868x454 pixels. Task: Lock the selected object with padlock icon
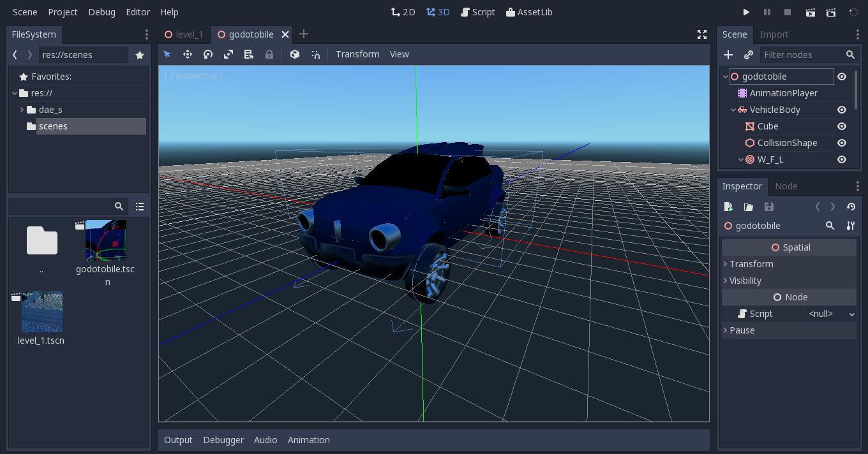point(269,54)
